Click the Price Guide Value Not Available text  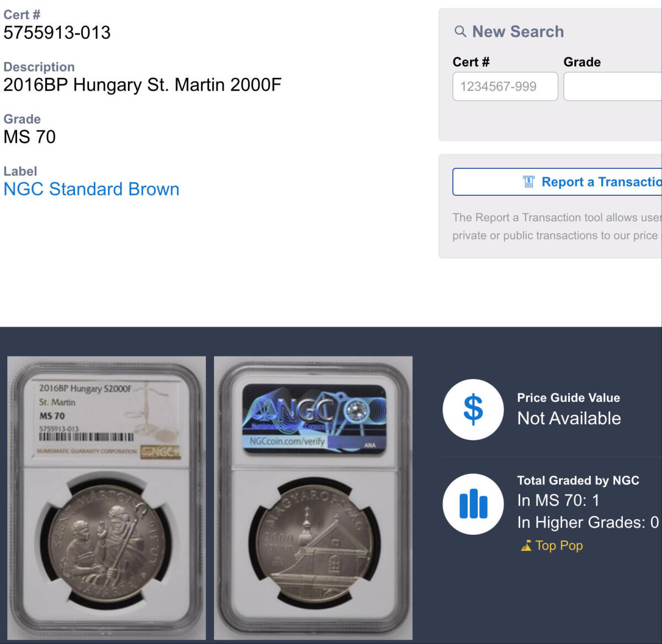click(x=569, y=418)
